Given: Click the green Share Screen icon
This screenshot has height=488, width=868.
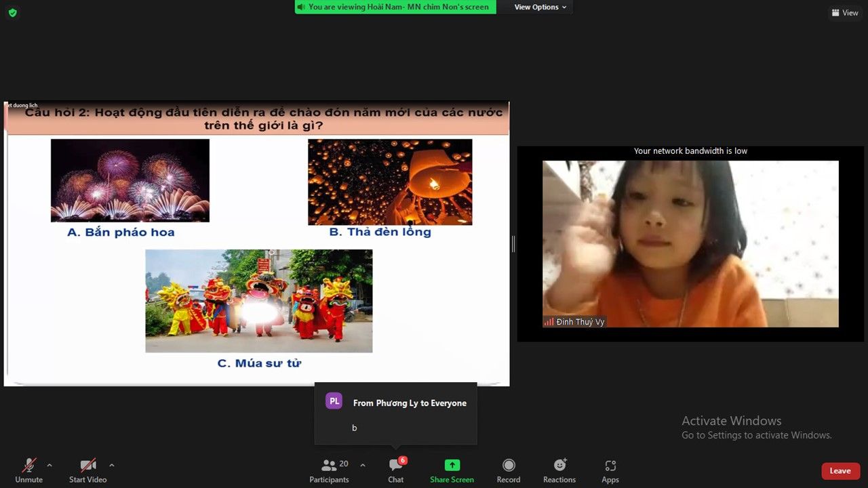Looking at the screenshot, I should (x=452, y=466).
